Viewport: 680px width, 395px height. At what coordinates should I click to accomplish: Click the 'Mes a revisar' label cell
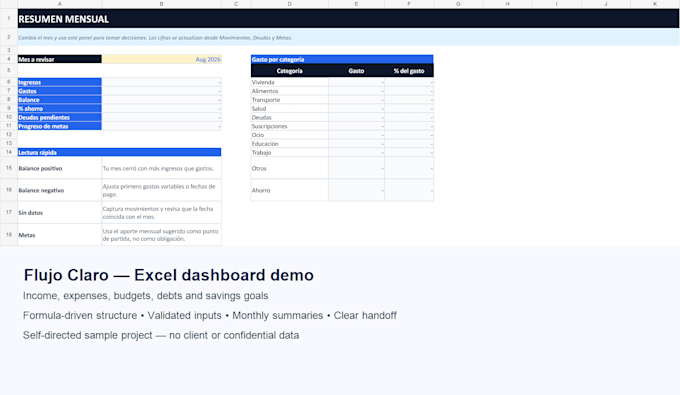[x=60, y=59]
